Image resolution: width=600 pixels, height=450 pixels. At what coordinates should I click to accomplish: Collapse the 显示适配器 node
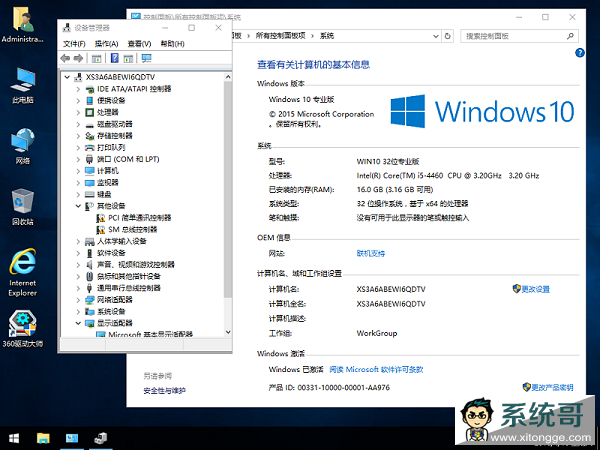tap(78, 323)
